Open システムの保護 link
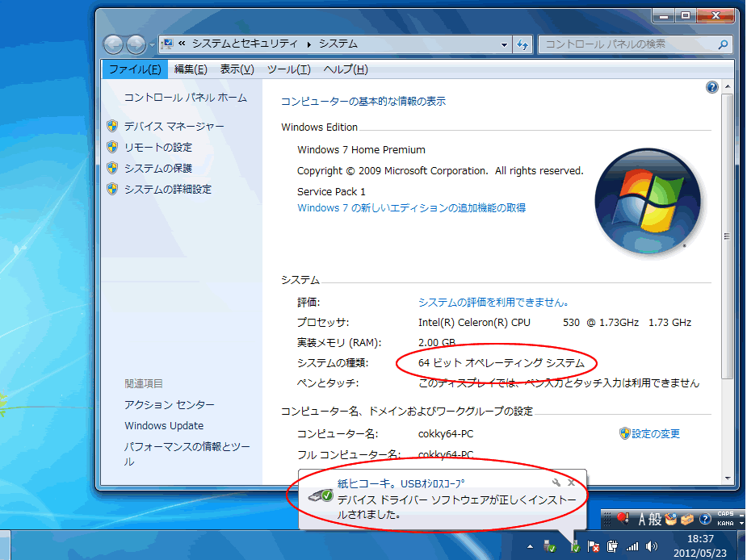Image resolution: width=747 pixels, height=560 pixels. [158, 168]
